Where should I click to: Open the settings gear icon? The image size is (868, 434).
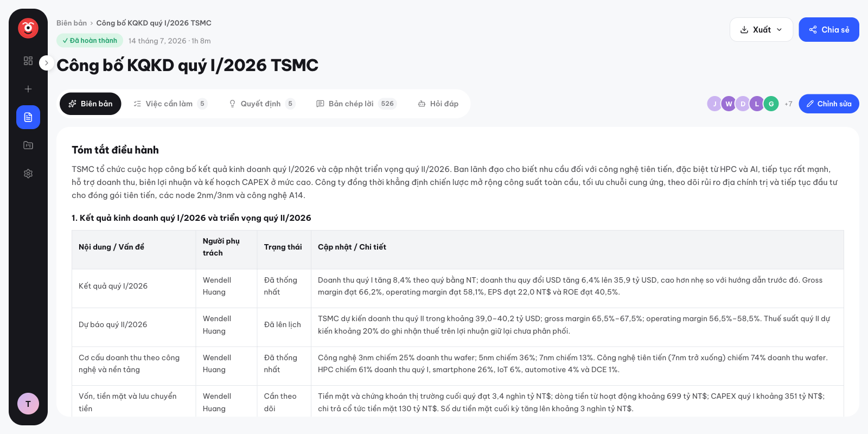(28, 174)
